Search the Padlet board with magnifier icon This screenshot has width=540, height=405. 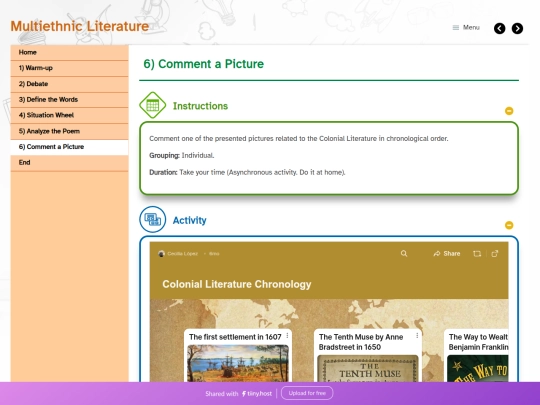(x=404, y=254)
